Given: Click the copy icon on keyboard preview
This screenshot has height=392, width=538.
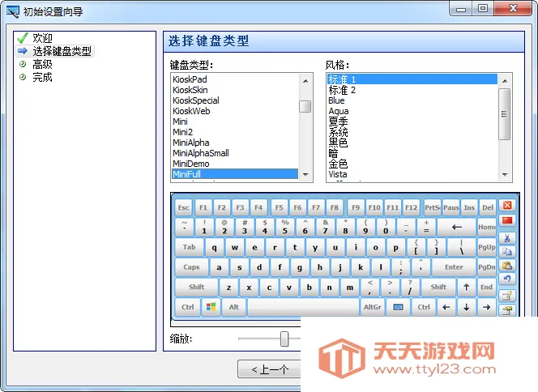Looking at the screenshot, I should (508, 252).
